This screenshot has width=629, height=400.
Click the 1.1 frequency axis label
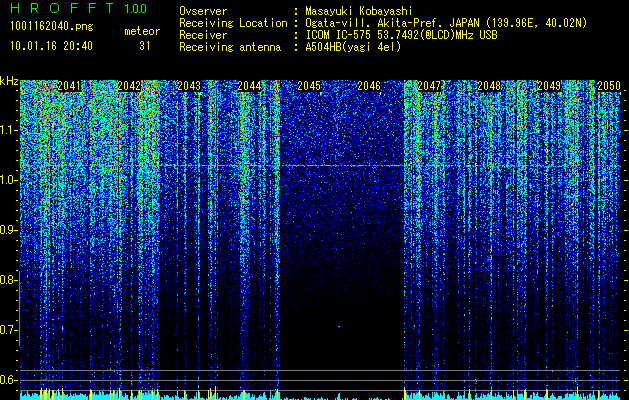tap(8, 130)
